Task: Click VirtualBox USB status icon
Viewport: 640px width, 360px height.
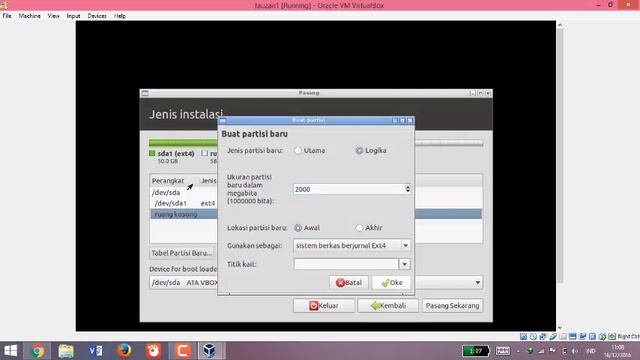Action: [x=553, y=336]
